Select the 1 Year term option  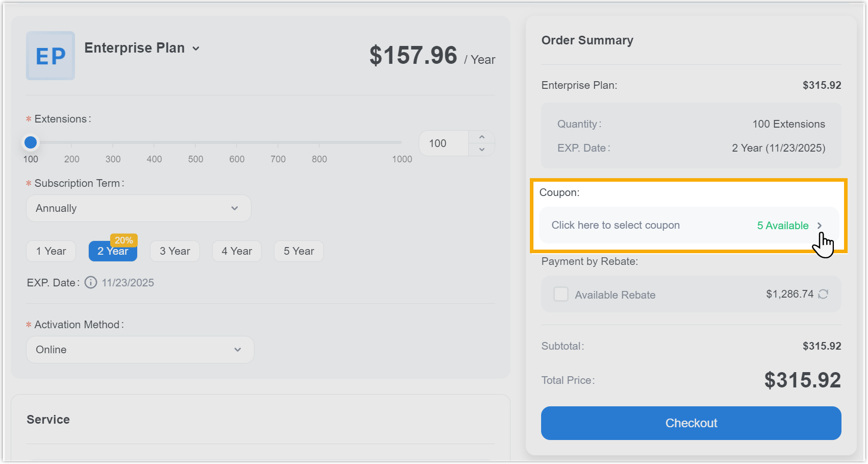(x=51, y=251)
